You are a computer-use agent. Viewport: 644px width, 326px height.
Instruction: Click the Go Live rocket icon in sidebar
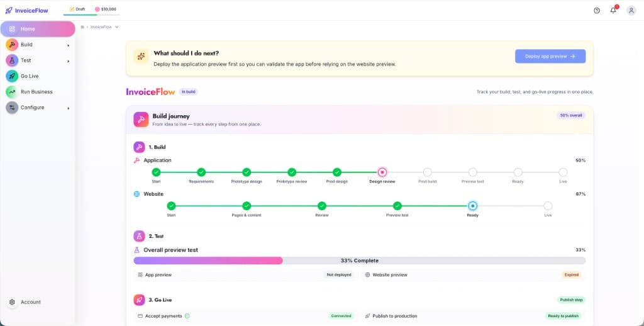(12, 76)
